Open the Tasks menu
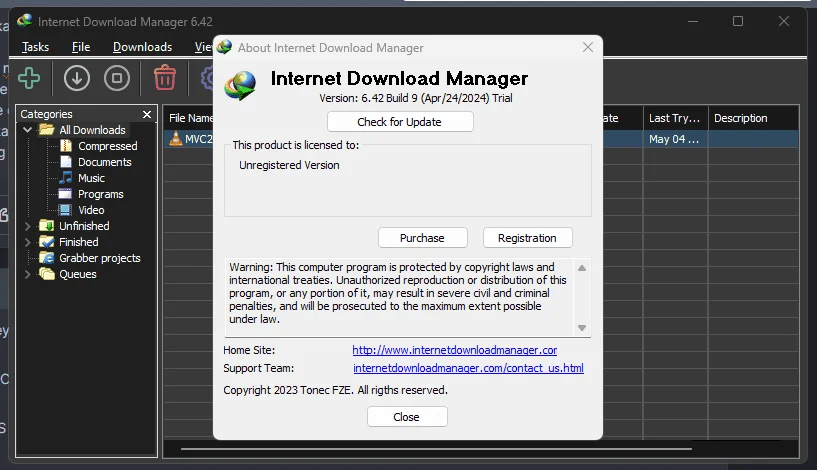Screen dimensions: 817x470 [35, 47]
